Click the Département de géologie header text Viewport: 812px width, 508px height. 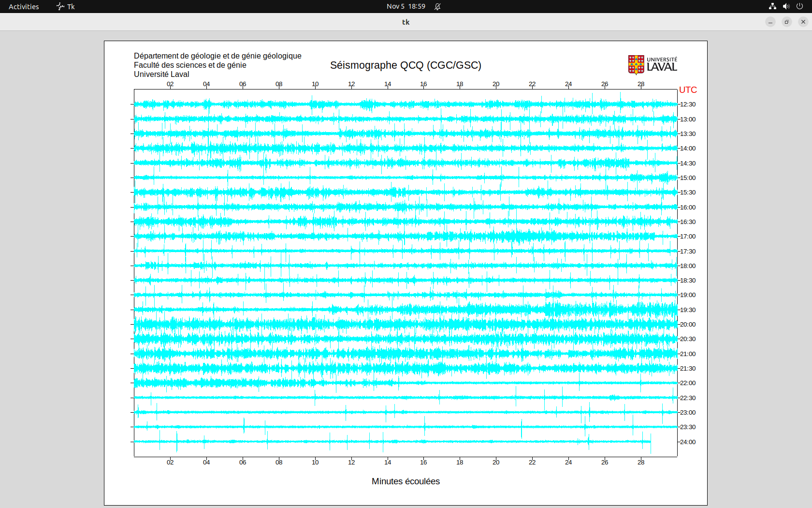[217, 56]
